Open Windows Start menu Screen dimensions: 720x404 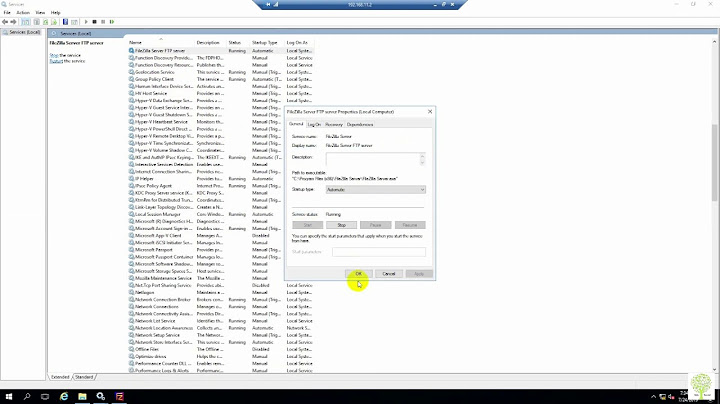click(x=9, y=397)
